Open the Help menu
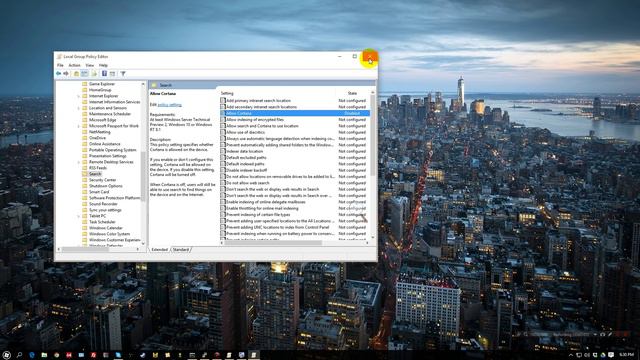The image size is (640, 360). pyautogui.click(x=103, y=65)
